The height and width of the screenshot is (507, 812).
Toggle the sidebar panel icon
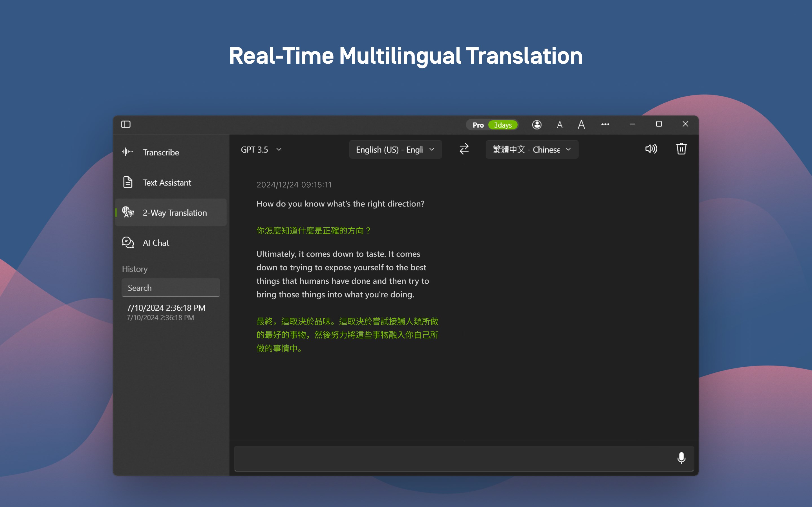point(126,124)
